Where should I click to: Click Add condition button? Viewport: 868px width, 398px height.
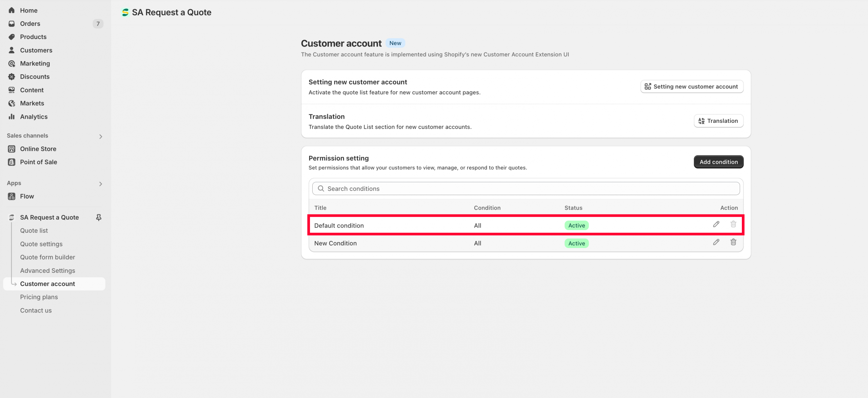[718, 162]
